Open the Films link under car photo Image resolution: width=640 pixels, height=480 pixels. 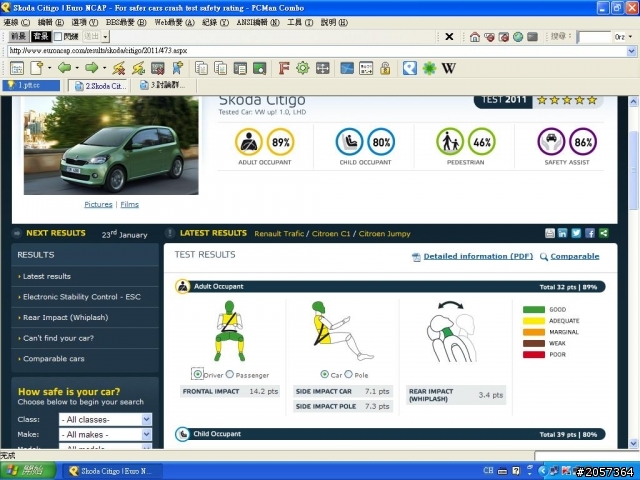point(129,204)
